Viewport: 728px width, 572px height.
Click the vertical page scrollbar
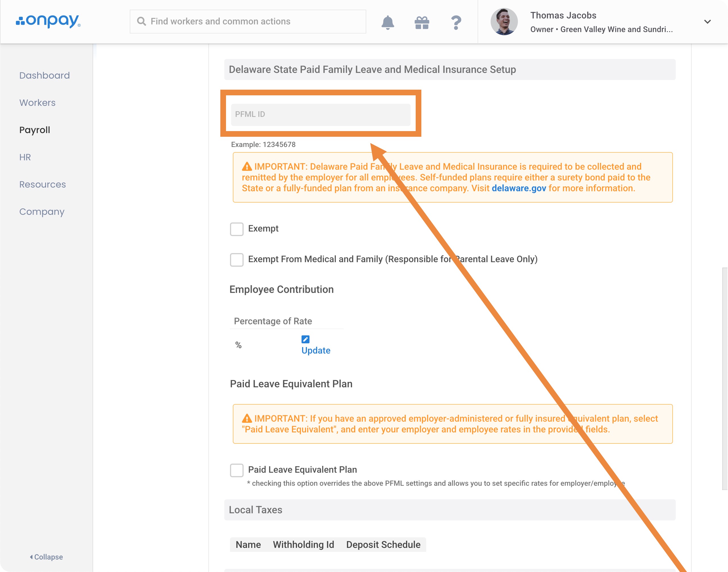coord(725,378)
